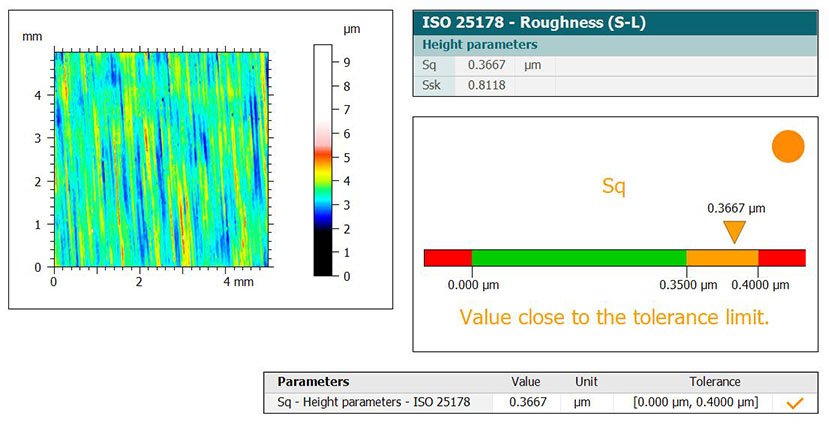Click the 'Value close to the tolerance limit.' message
The height and width of the screenshot is (425, 829).
[x=614, y=317]
